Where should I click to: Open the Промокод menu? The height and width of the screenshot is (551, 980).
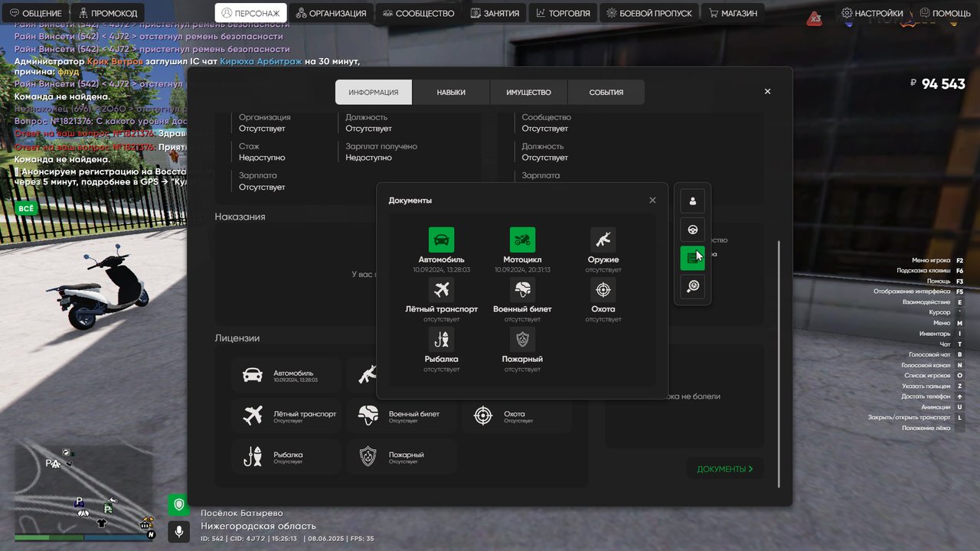pyautogui.click(x=108, y=13)
